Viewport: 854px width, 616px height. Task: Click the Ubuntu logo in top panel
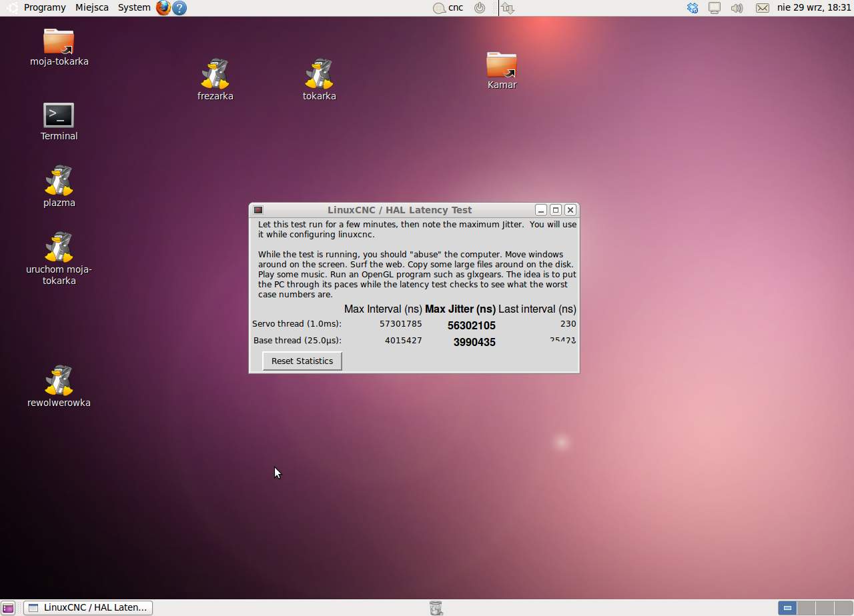tap(11, 7)
